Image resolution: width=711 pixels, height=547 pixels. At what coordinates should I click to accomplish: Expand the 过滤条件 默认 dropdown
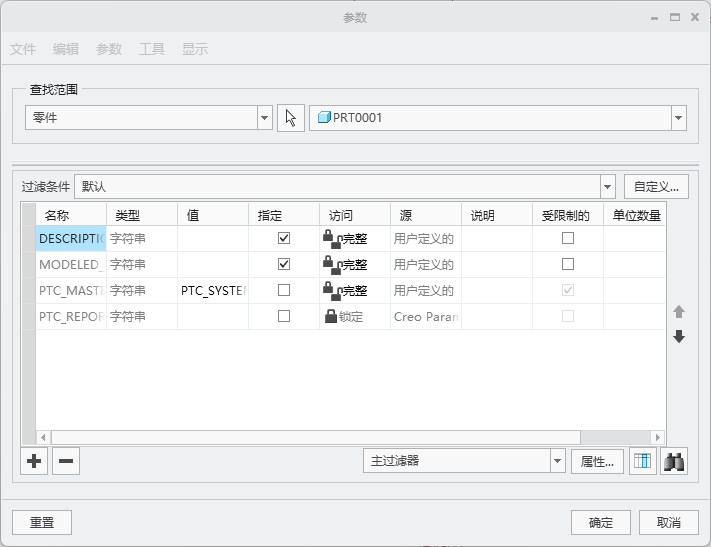click(x=607, y=187)
